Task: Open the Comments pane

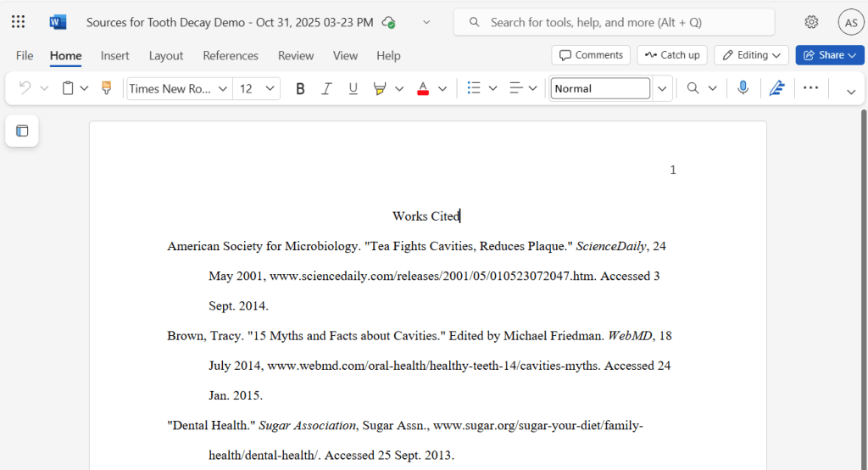Action: 591,55
